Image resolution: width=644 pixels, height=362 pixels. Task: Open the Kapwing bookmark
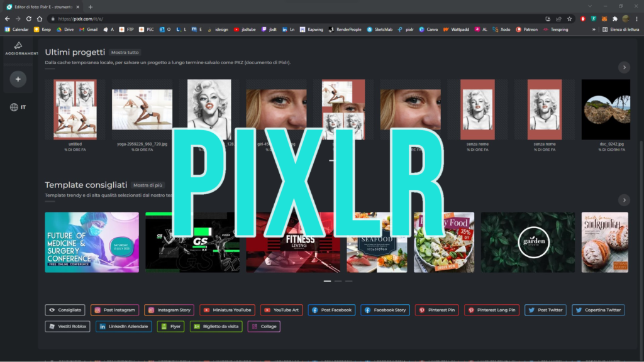coord(311,30)
